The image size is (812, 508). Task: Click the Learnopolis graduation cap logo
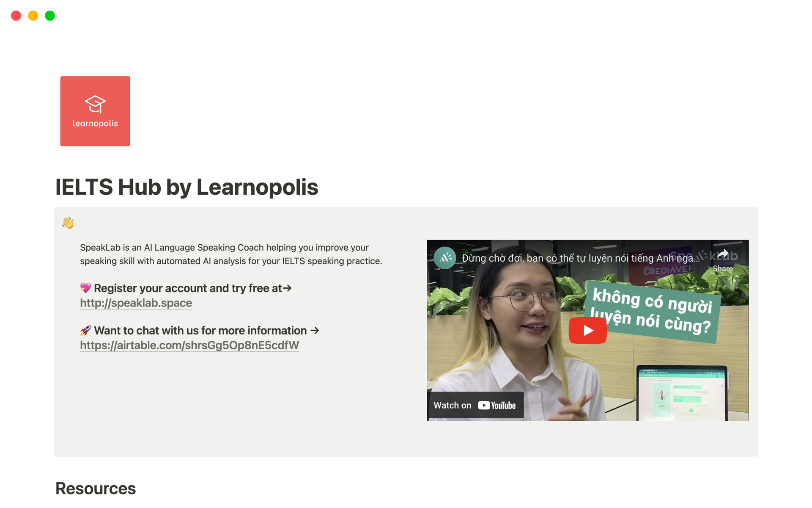point(95,111)
